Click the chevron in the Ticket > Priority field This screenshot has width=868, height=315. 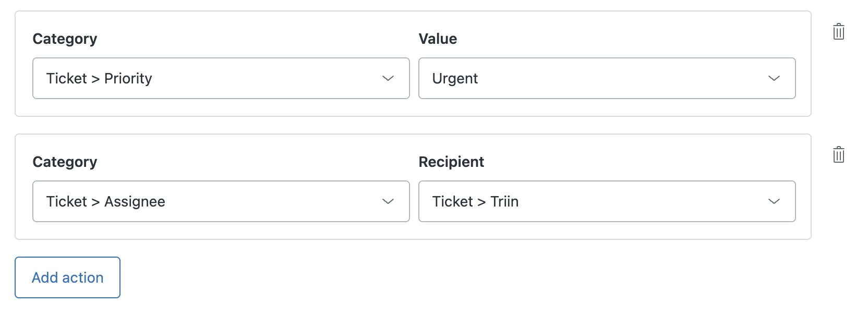click(388, 78)
